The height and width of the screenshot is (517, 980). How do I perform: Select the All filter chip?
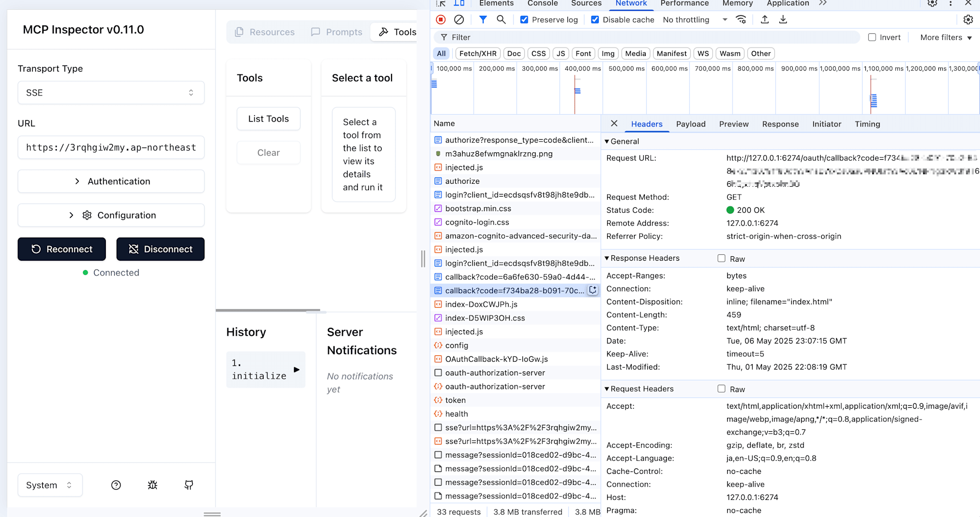click(x=441, y=53)
